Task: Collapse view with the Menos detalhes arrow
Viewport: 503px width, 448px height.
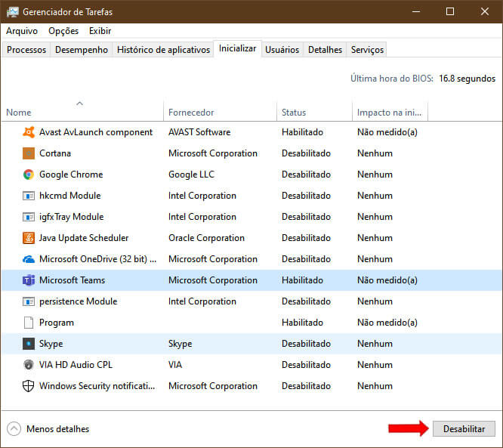Action: 14,429
